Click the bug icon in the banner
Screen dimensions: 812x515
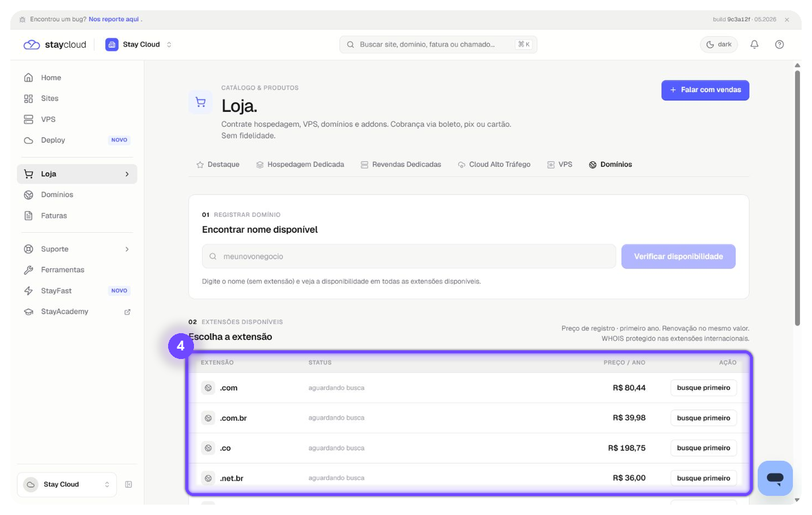tap(22, 19)
